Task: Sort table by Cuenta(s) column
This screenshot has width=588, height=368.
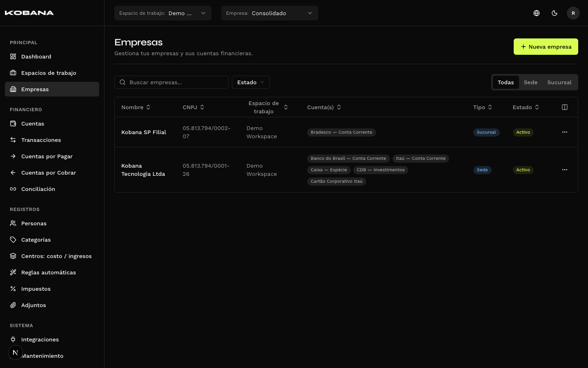Action: 324,107
